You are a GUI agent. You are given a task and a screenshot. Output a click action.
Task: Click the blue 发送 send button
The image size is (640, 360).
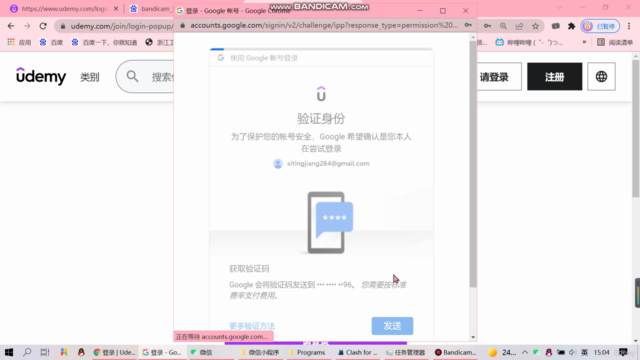pyautogui.click(x=392, y=326)
